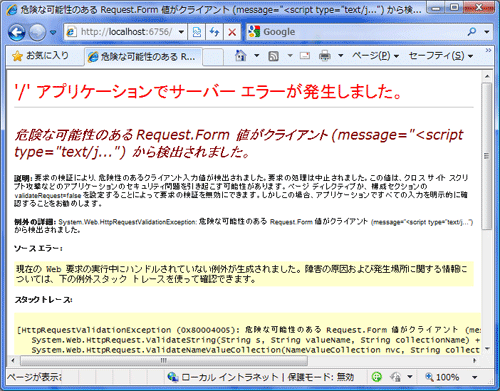Viewport: 500px width, 391px height.
Task: Click the 100% zoom level button
Action: point(442,377)
